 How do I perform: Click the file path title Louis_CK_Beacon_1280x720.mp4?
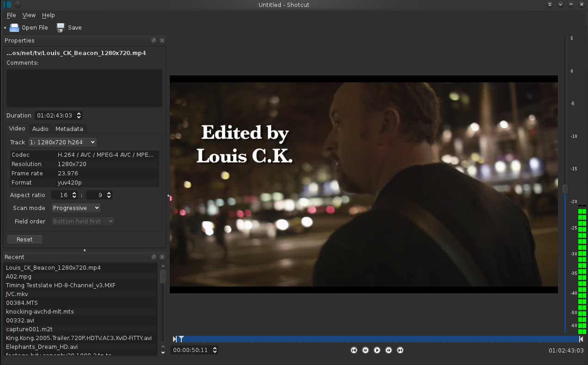click(x=76, y=53)
